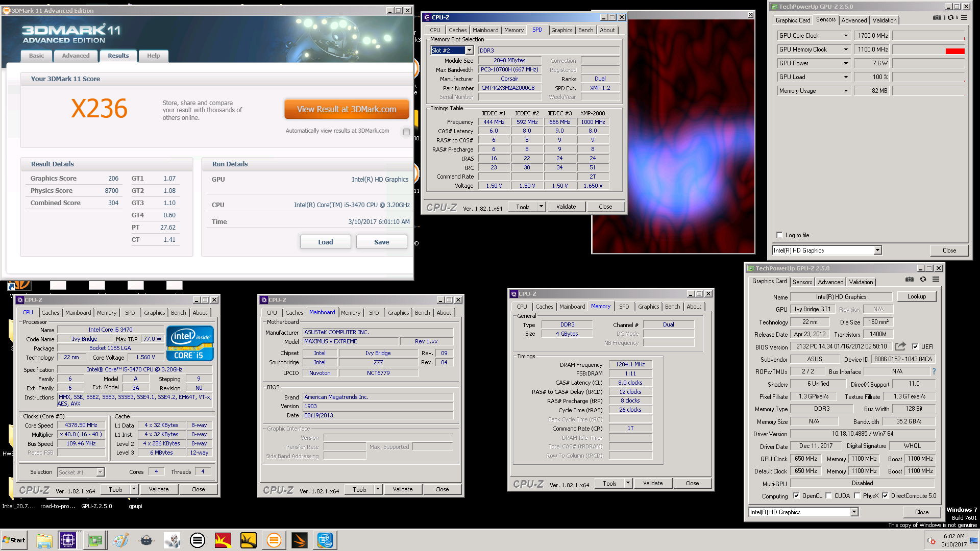Click the GPU Load sensor graph
This screenshot has height=551, width=980.
pyautogui.click(x=928, y=77)
